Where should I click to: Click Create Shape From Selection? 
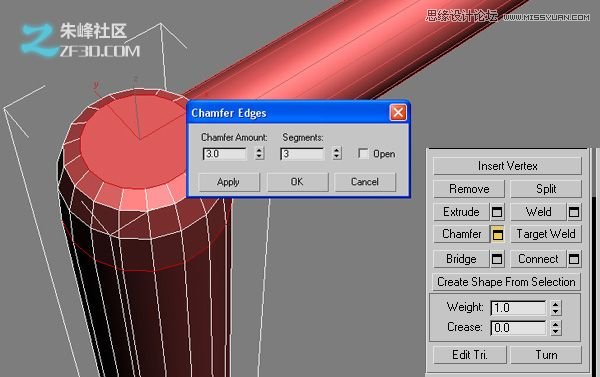(x=506, y=282)
